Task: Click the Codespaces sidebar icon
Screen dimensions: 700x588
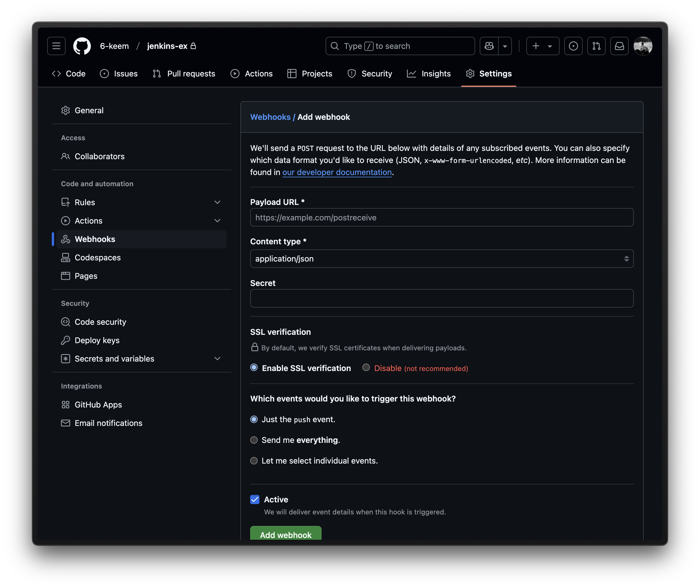Action: coord(65,258)
